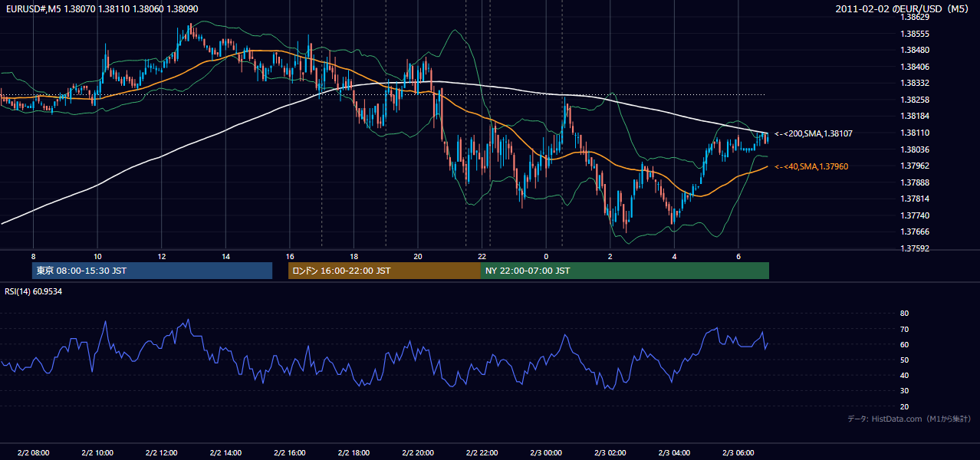Viewport: 980px width, 460px height.
Task: Click the HistData.com data source credit
Action: point(909,419)
